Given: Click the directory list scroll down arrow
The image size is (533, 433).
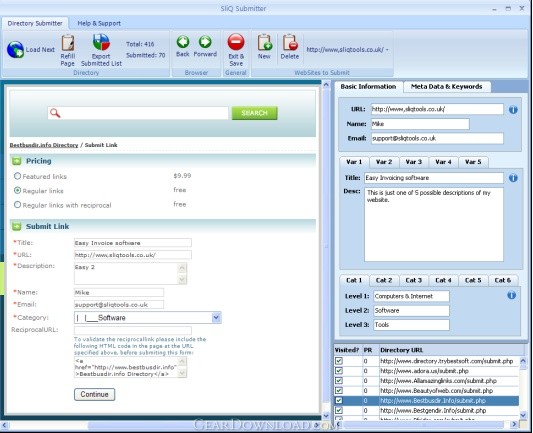Looking at the screenshot, I should coord(523,415).
